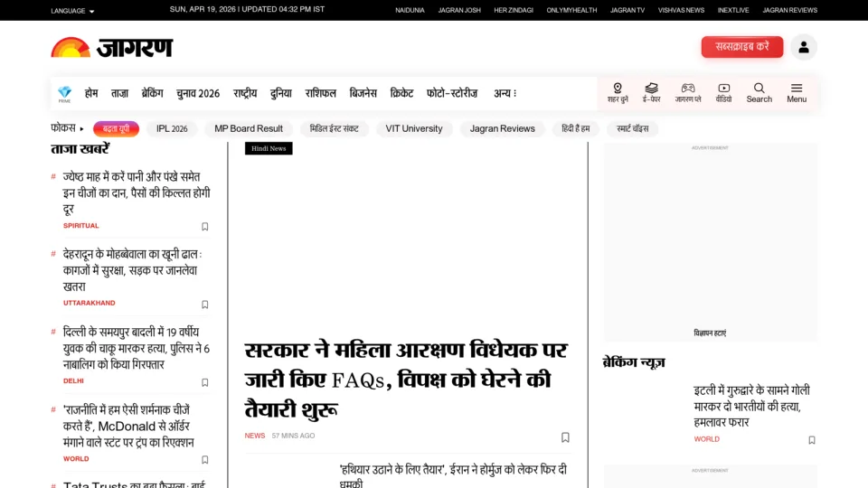Visit the Inextlive top link

(733, 11)
